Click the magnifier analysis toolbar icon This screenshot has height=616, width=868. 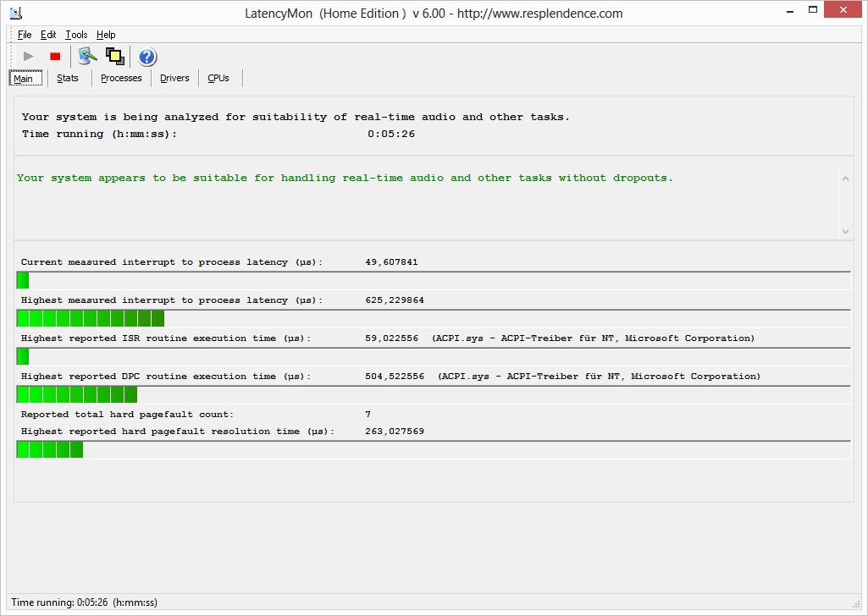click(x=87, y=57)
